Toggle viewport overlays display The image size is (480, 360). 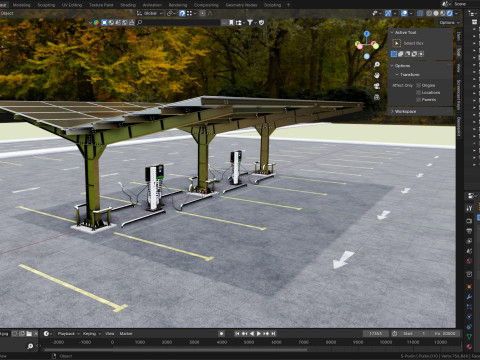404,13
